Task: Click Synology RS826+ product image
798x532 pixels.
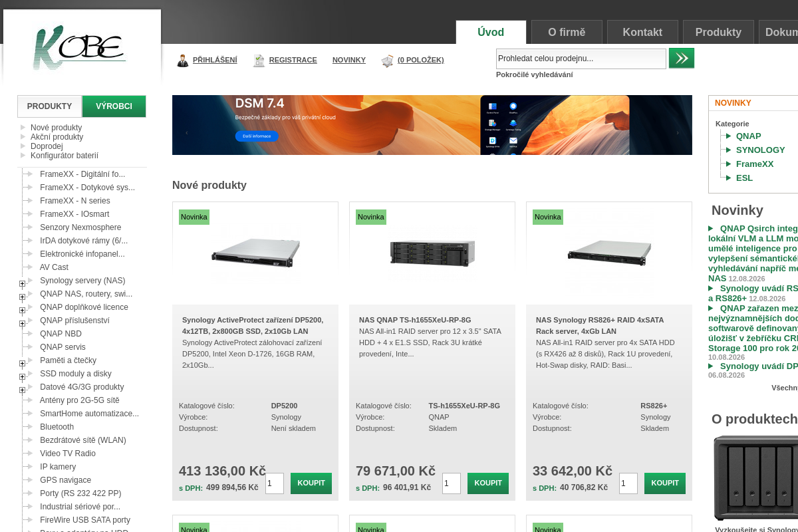Action: click(609, 253)
